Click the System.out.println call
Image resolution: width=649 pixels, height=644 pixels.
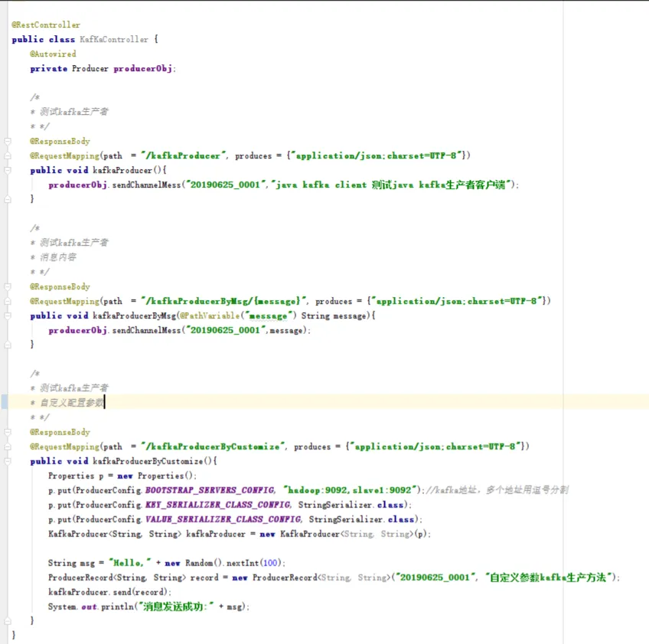tap(148, 606)
